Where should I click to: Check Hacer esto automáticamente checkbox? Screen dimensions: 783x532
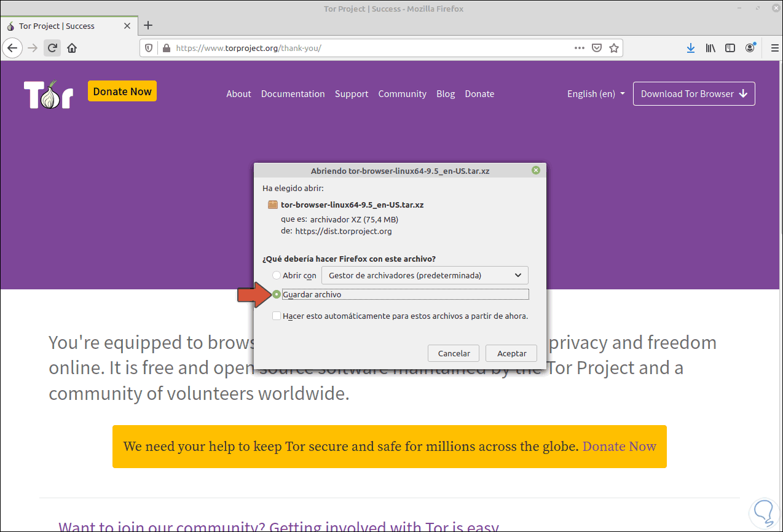click(277, 316)
